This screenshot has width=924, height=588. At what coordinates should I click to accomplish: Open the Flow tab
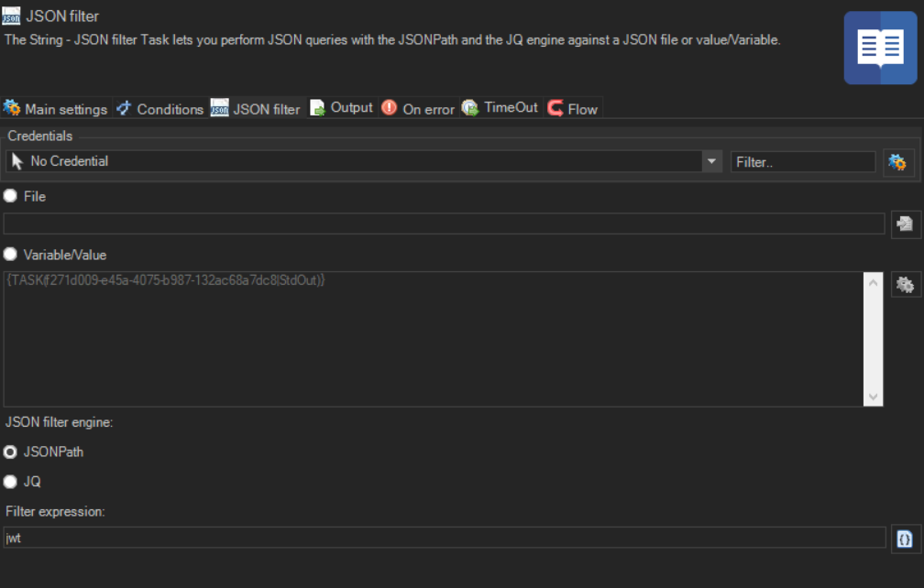pyautogui.click(x=573, y=109)
